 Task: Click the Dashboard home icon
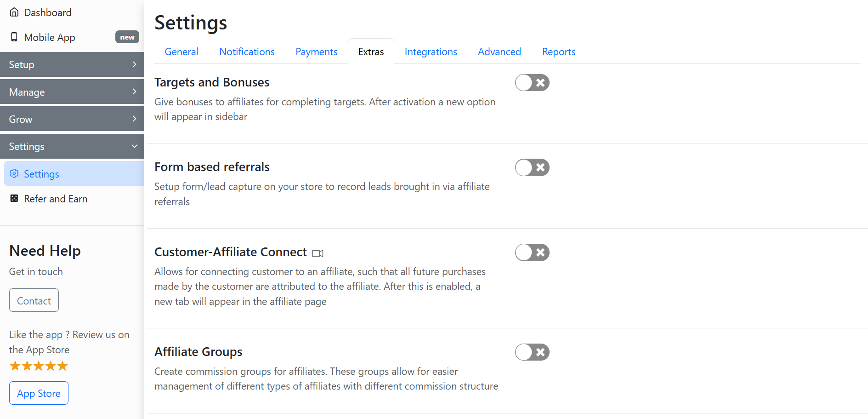coord(14,12)
